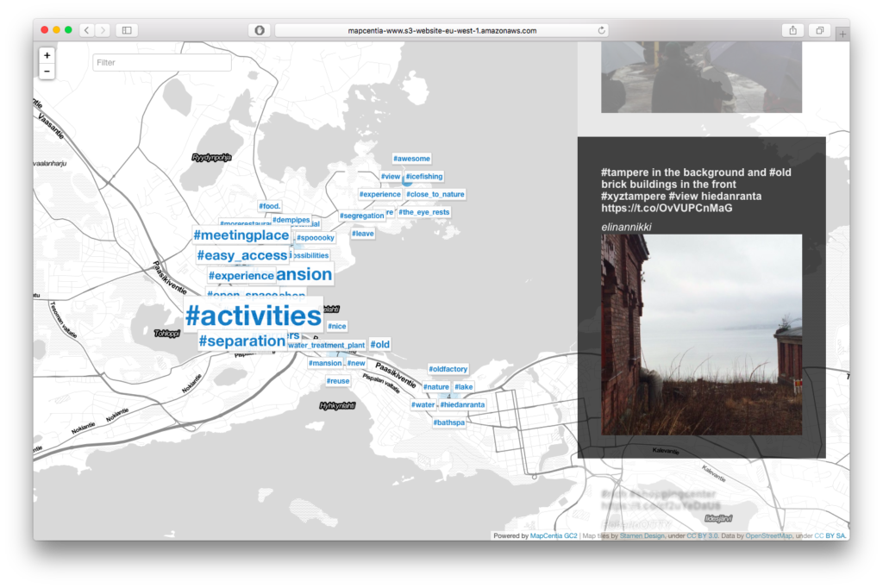The height and width of the screenshot is (588, 883).
Task: Select the #close_to_nature hashtag
Action: tap(435, 194)
